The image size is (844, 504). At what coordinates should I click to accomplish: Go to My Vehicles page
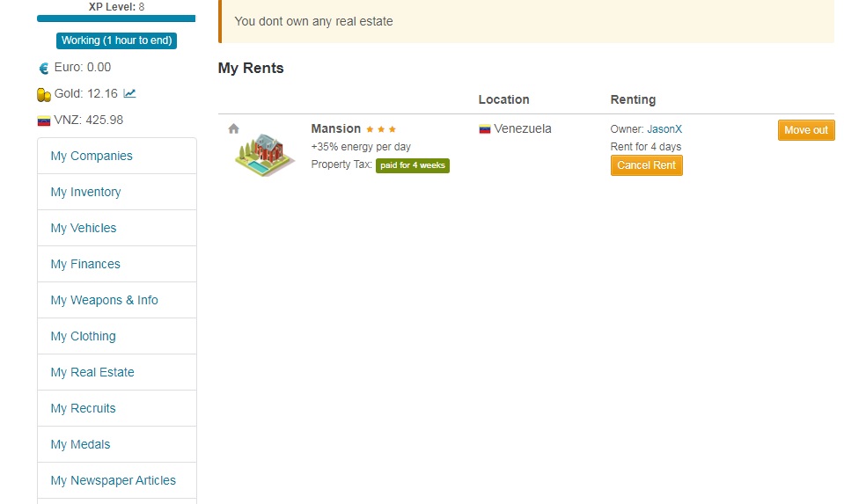(84, 228)
